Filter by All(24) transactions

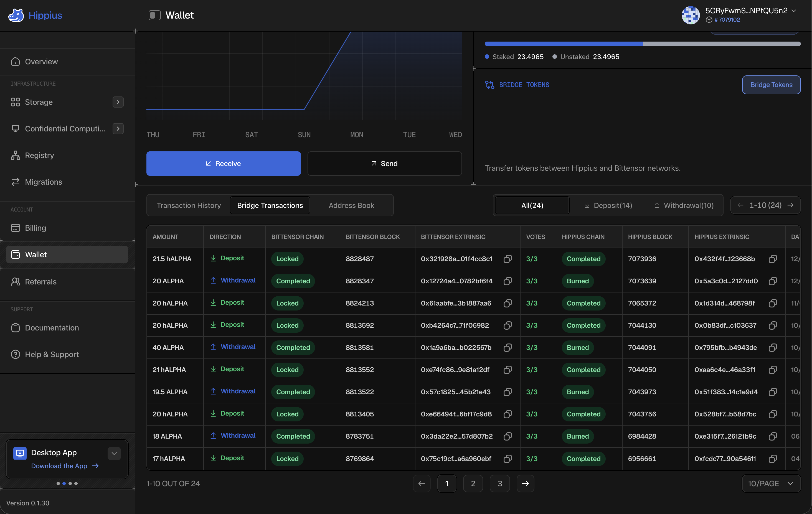point(532,205)
